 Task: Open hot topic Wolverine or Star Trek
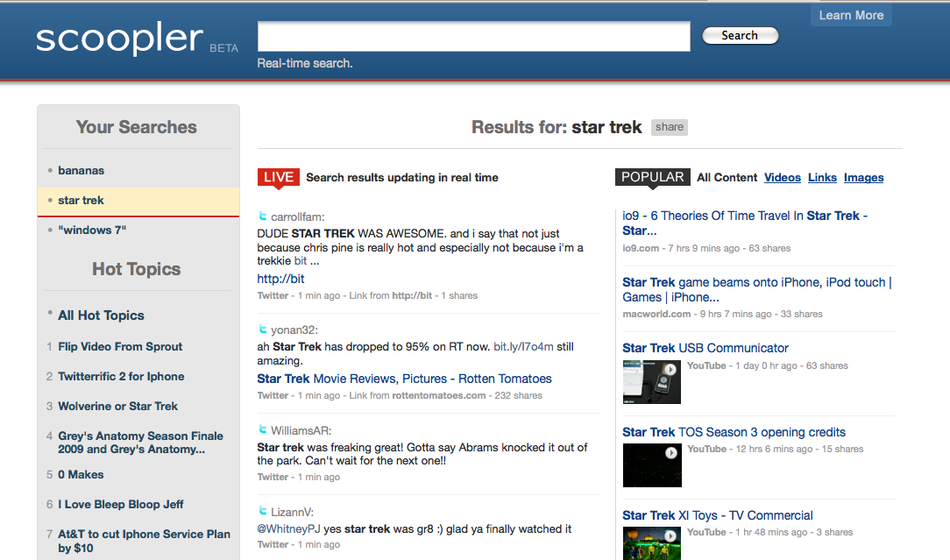[118, 406]
